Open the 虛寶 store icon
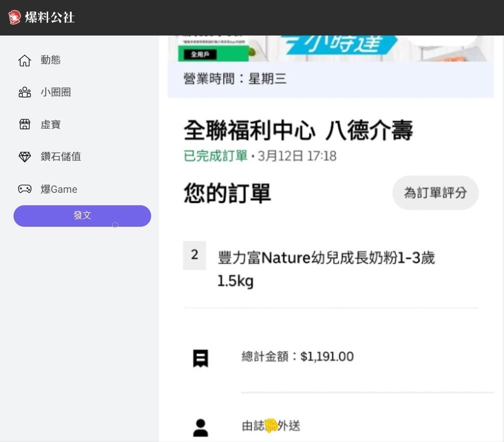Image resolution: width=504 pixels, height=442 pixels. [25, 125]
